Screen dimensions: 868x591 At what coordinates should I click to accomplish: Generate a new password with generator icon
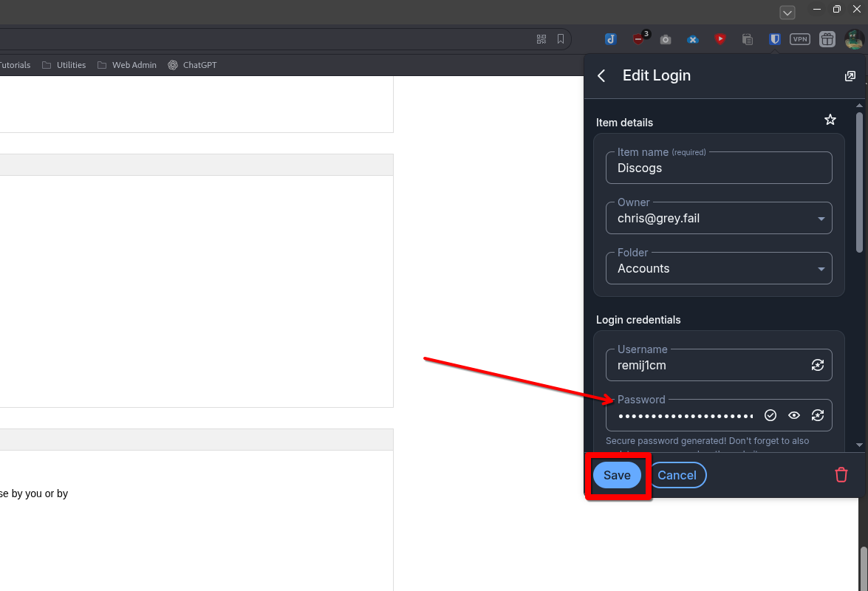point(817,415)
